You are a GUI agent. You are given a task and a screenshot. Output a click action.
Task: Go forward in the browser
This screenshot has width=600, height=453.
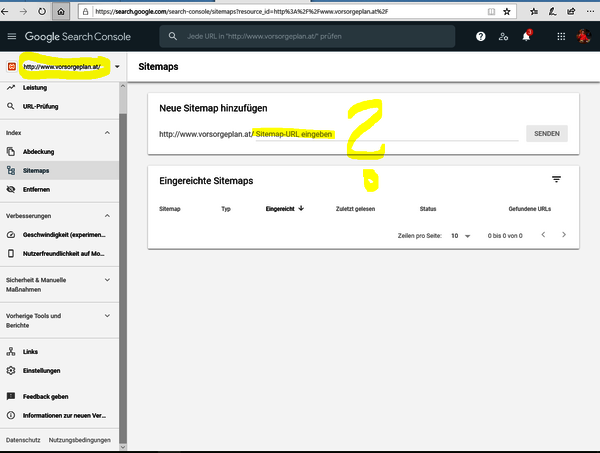[23, 11]
